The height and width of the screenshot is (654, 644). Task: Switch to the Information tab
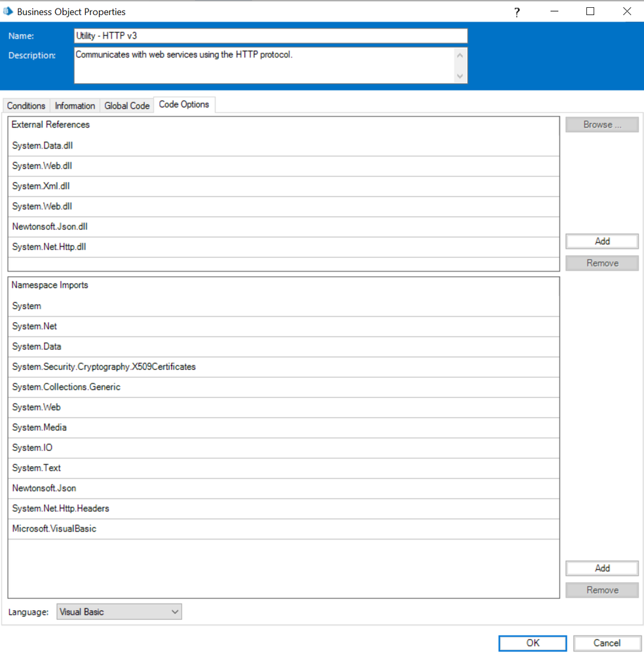(75, 106)
